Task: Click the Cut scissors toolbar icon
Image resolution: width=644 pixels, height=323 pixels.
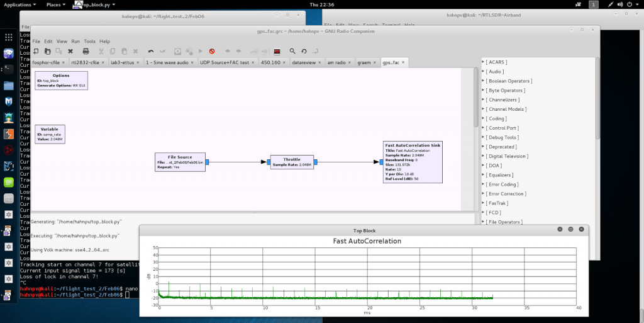Action: tap(101, 52)
